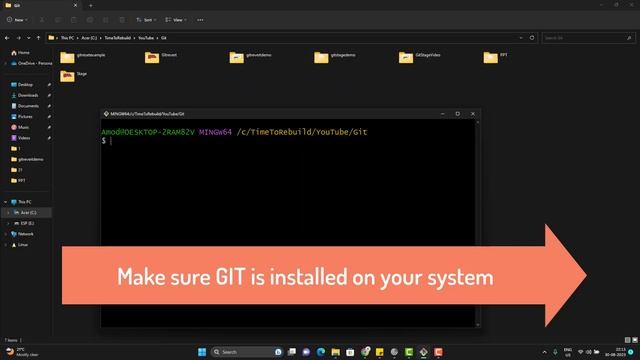The width and height of the screenshot is (640, 360).
Task: Open the recent locations chevron
Action: pyautogui.click(x=29, y=38)
